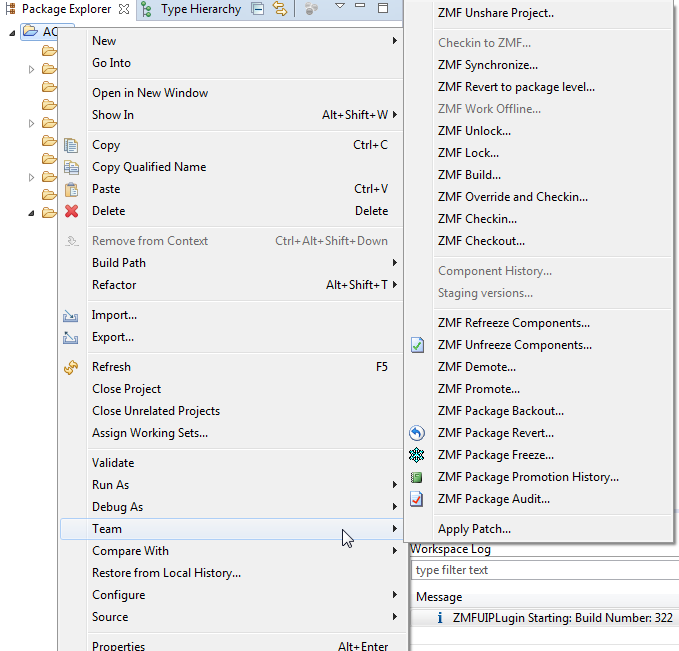Click the ZMF Package Audit icon
Image resolution: width=679 pixels, height=651 pixels.
[x=416, y=499]
